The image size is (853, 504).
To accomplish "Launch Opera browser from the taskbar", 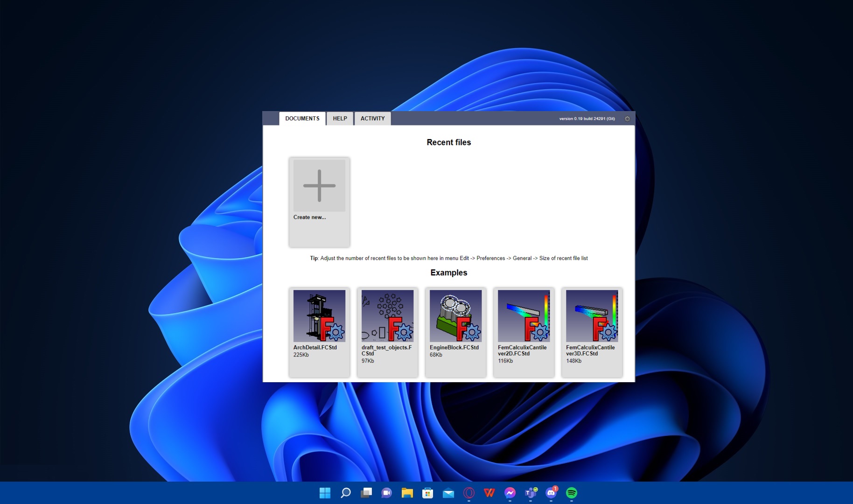I will [469, 493].
